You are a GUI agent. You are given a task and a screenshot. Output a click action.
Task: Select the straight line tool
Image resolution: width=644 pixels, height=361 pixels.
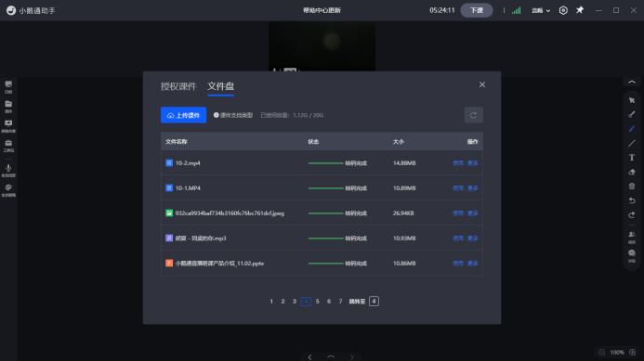632,143
